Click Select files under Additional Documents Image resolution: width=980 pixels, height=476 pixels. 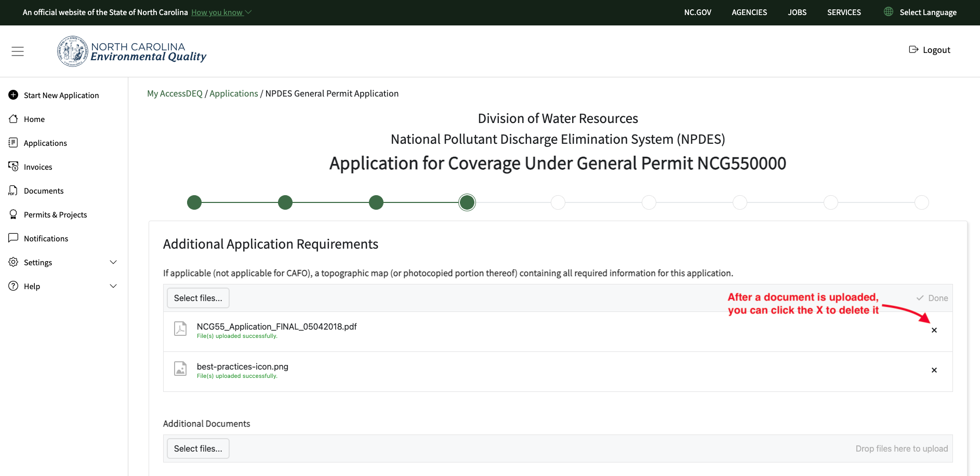[198, 448]
